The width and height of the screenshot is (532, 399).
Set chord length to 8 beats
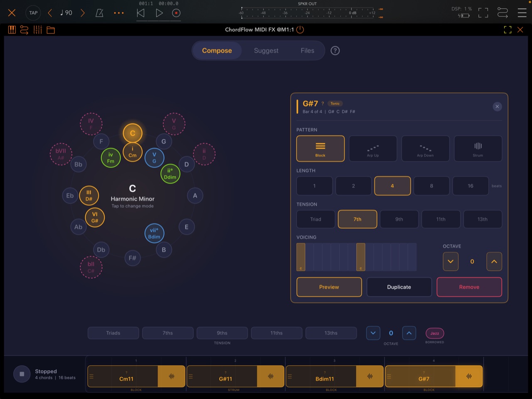(431, 186)
